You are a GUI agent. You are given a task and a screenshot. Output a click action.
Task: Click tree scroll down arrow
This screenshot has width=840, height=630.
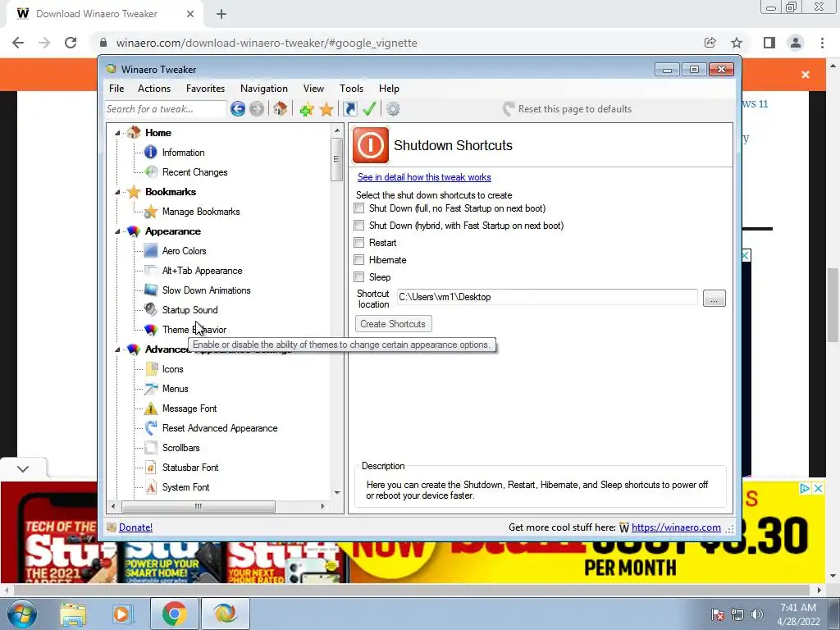click(337, 493)
